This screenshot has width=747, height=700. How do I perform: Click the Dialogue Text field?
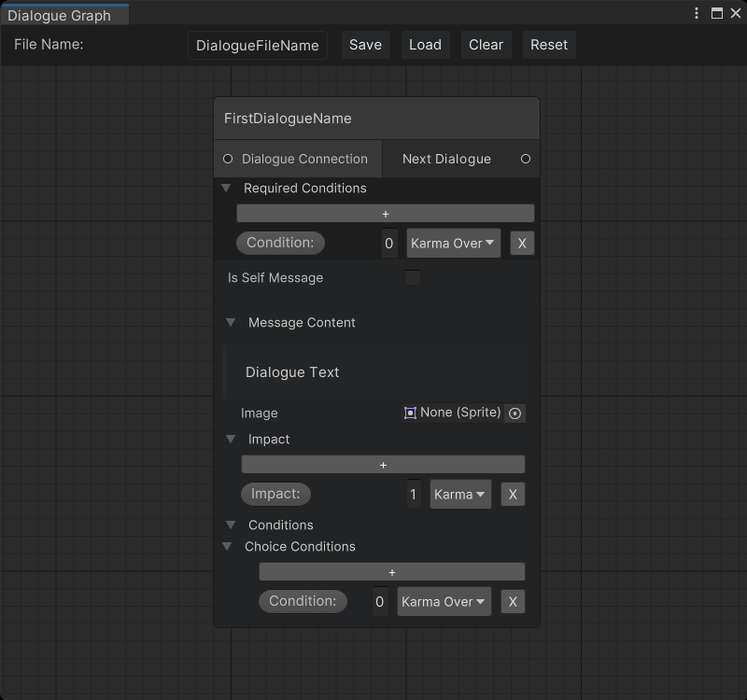(373, 372)
